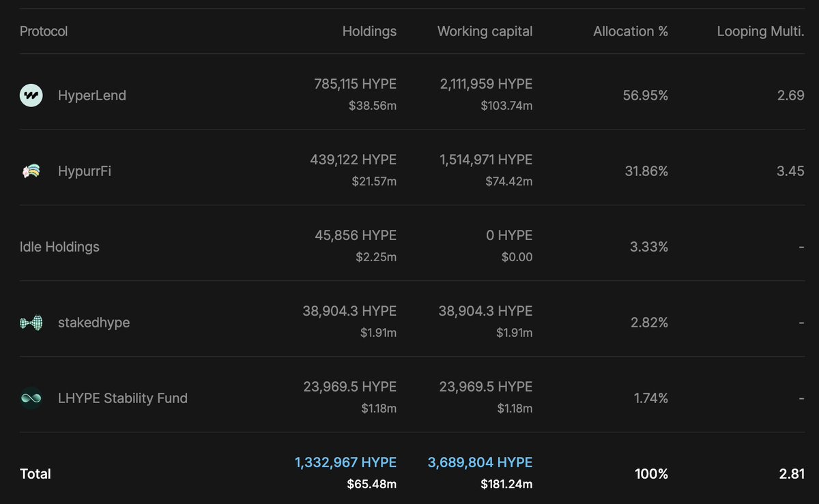The height and width of the screenshot is (504, 819).
Task: Click the $38.56m holdings value
Action: pos(373,106)
